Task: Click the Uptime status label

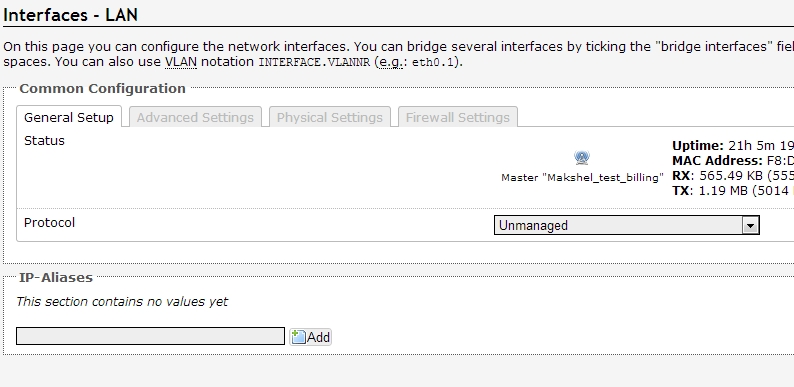Action: (x=698, y=146)
